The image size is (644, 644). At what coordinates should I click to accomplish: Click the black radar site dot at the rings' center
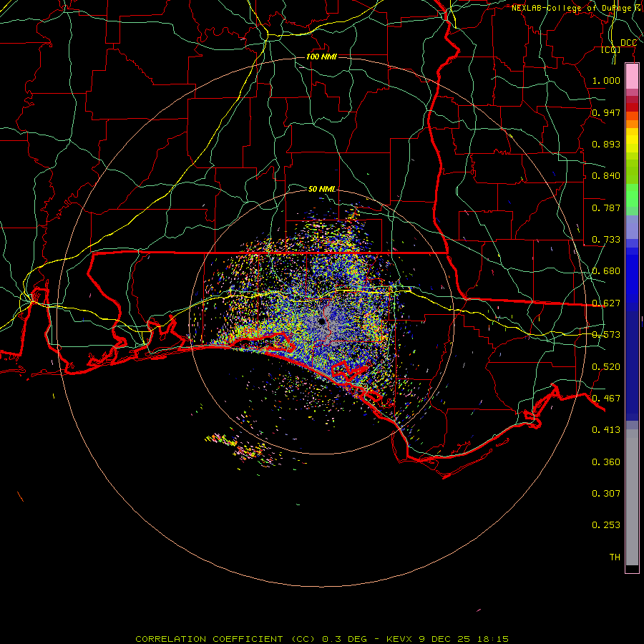(x=321, y=321)
